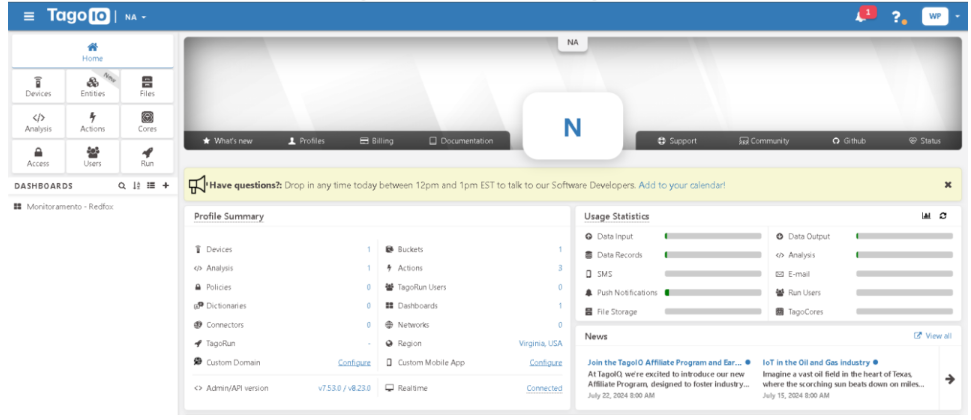Click Virginia, USA region value
971x420 pixels.
[541, 343]
